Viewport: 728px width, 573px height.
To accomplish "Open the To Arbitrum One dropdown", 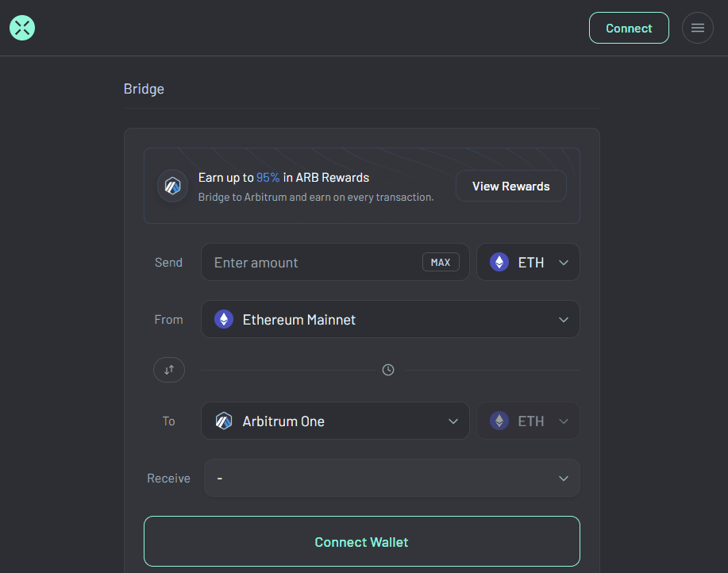I will click(x=453, y=421).
